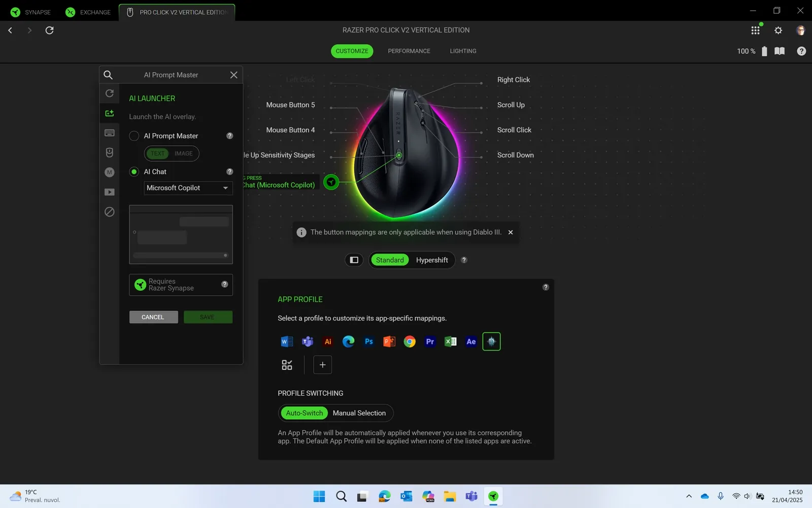Select the AI Prompt Master radio button

pos(133,136)
